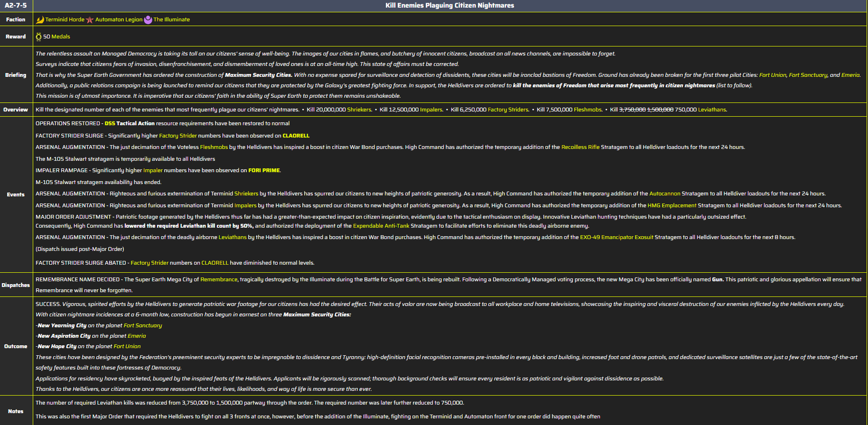Viewport: 868px width, 425px height.
Task: Click the medal icon beside 50 Medals
Action: 38,37
